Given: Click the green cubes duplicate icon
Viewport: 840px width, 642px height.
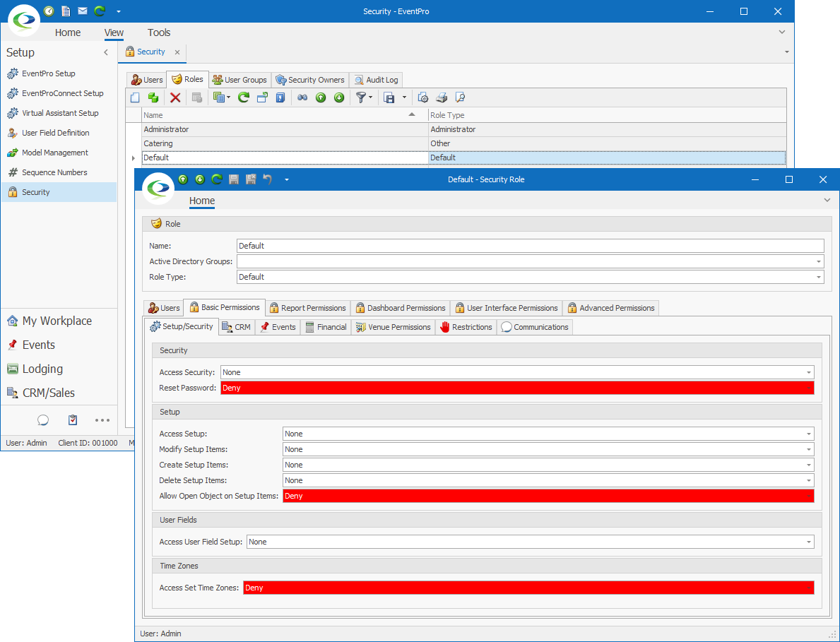Looking at the screenshot, I should tap(153, 97).
